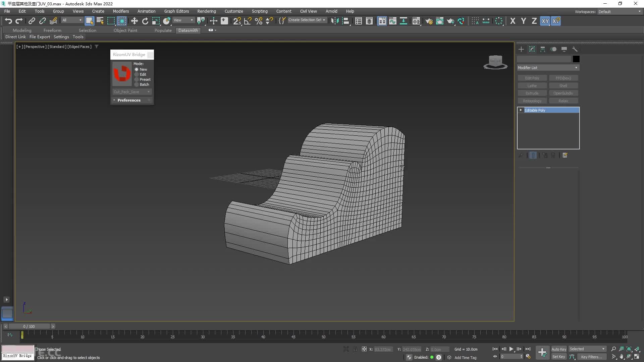Open the View reference coordinate dropdown
Screen dimensions: 644x362
pyautogui.click(x=183, y=20)
